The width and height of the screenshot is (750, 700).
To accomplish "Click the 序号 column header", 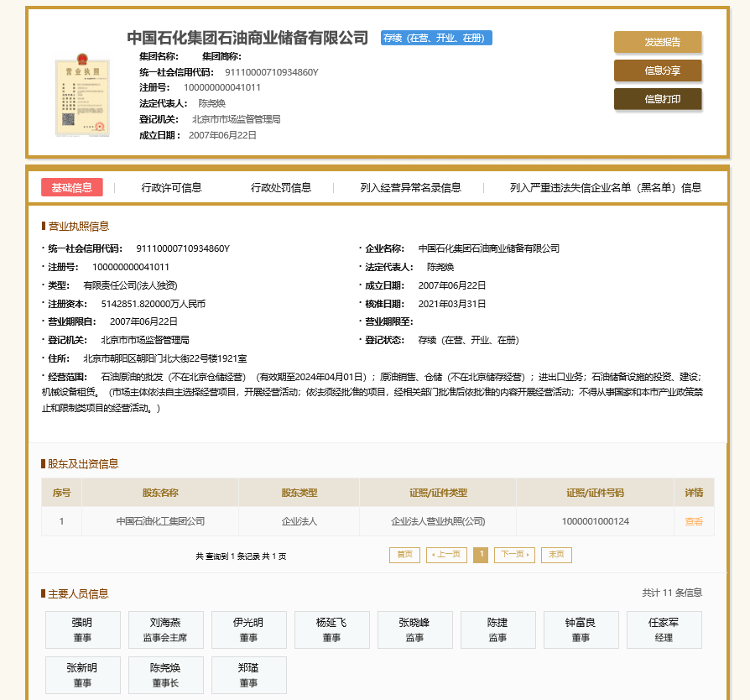I will pos(61,493).
